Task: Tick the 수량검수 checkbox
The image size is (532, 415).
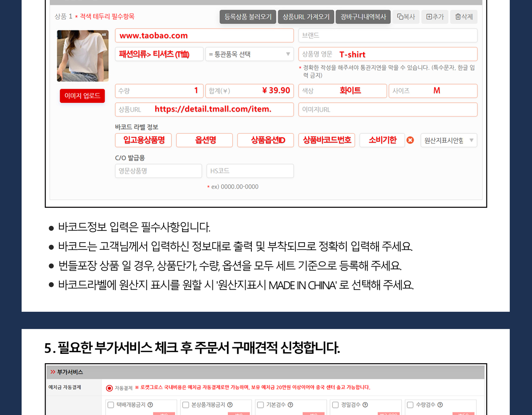Action: pos(411,405)
